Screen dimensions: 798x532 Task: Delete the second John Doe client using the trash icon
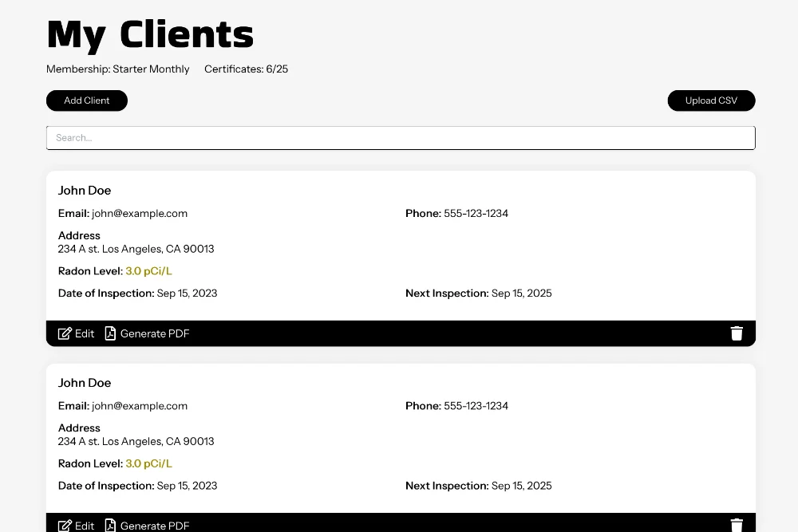coord(737,525)
